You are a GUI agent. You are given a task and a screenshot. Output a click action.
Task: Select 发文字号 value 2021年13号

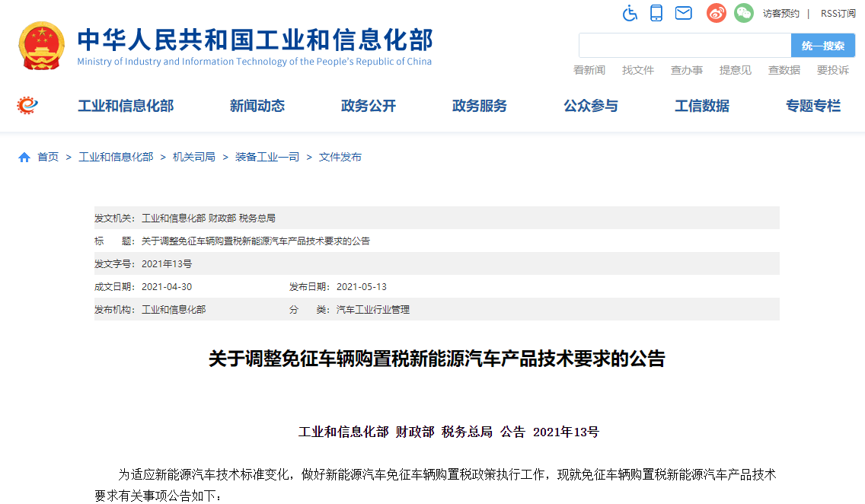pos(167,264)
